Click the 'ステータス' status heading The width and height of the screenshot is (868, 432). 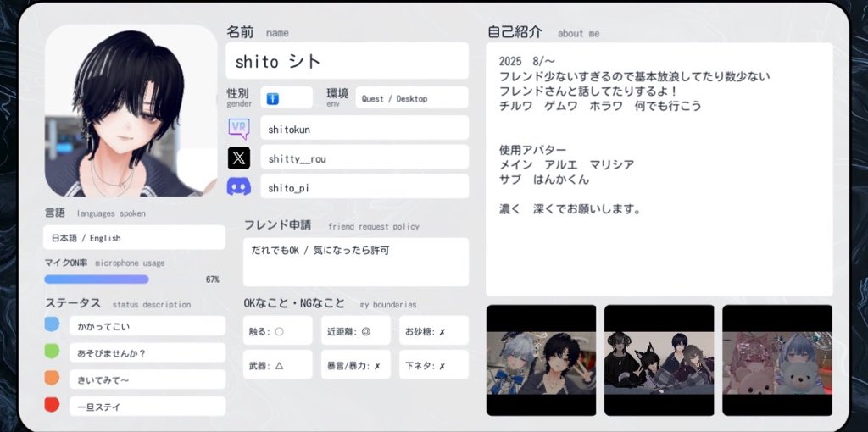(73, 303)
